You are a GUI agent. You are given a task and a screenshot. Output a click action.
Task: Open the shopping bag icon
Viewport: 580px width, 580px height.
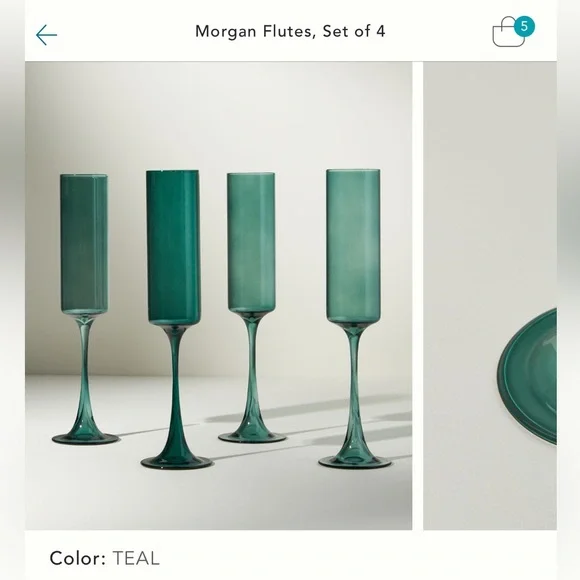click(x=509, y=34)
